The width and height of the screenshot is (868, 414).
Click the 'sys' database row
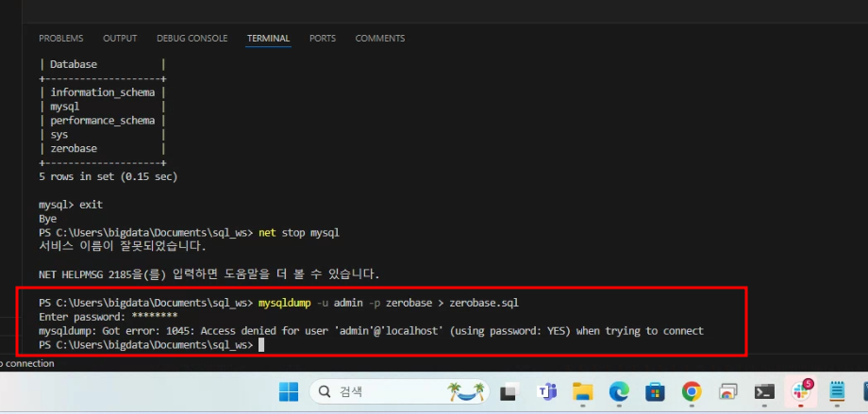pyautogui.click(x=59, y=135)
